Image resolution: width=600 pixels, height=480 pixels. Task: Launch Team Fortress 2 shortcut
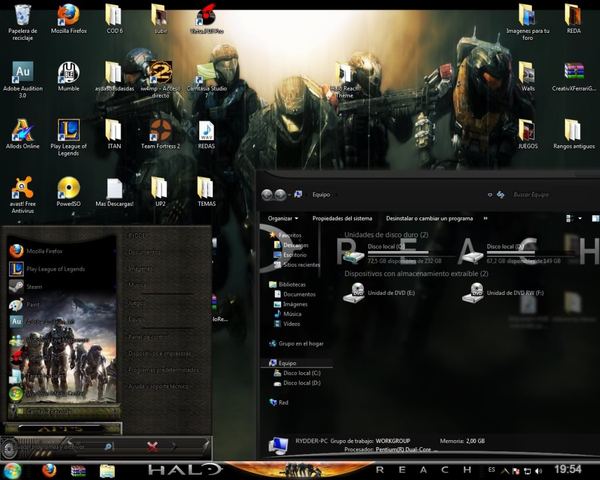160,134
